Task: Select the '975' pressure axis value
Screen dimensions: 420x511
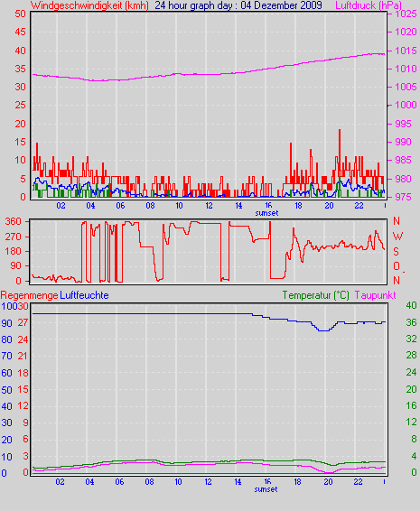Action: (403, 197)
